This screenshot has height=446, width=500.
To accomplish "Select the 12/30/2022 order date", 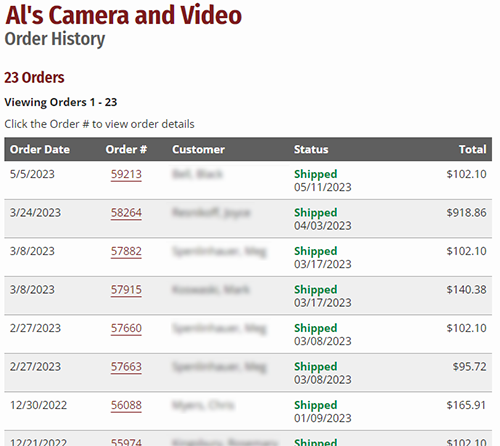I will pos(38,405).
